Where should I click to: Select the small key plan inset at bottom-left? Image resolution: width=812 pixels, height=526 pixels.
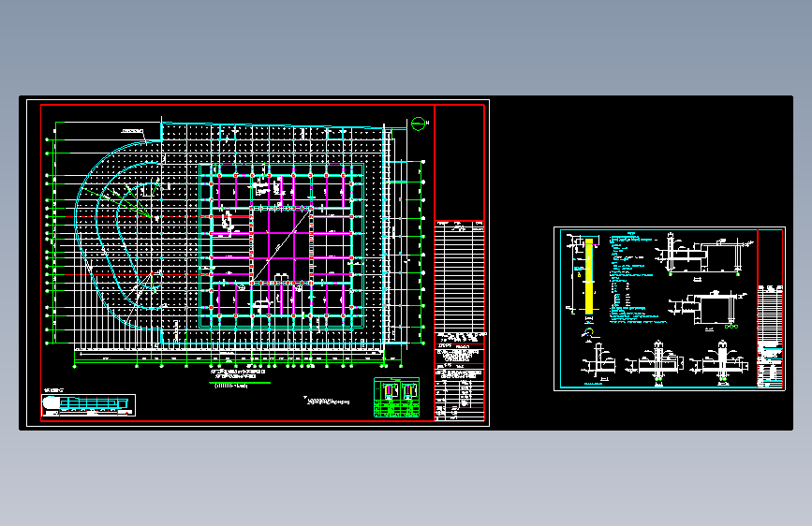89,405
